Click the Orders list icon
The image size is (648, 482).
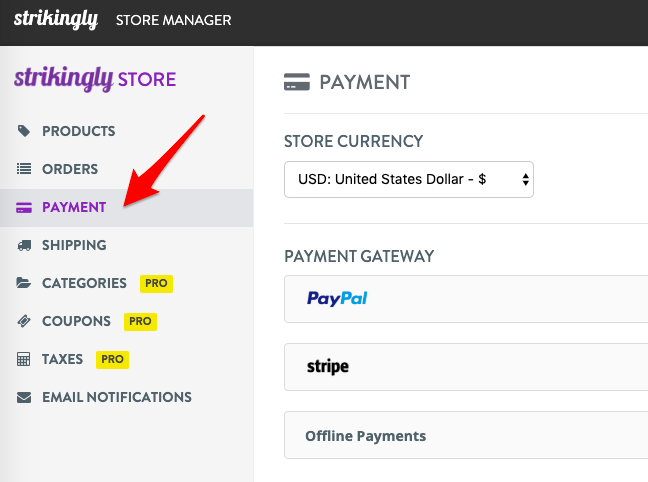(x=24, y=169)
